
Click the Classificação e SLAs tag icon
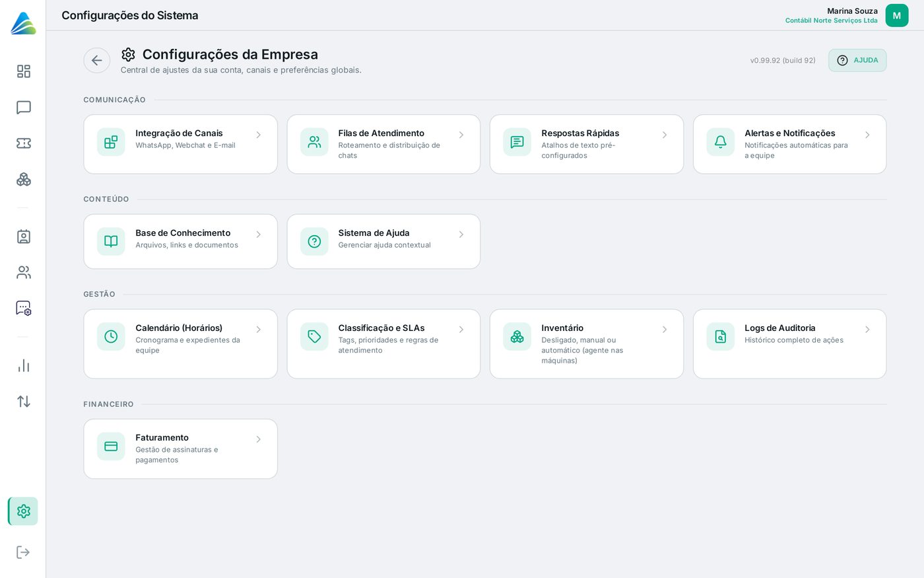[314, 337]
